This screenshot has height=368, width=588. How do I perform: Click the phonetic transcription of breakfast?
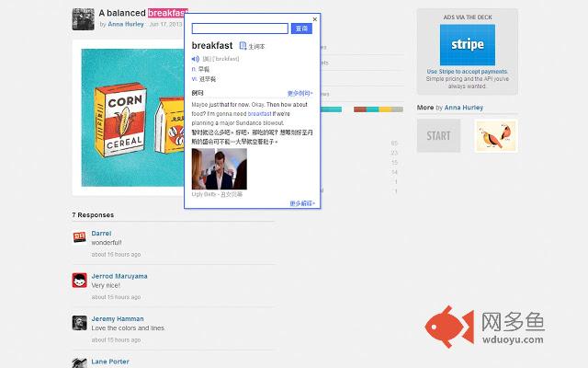[220, 59]
